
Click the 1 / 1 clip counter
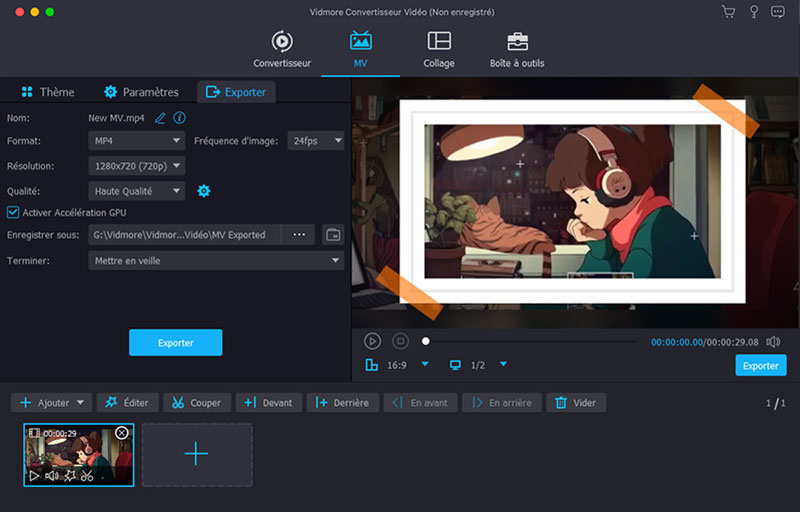pos(776,403)
